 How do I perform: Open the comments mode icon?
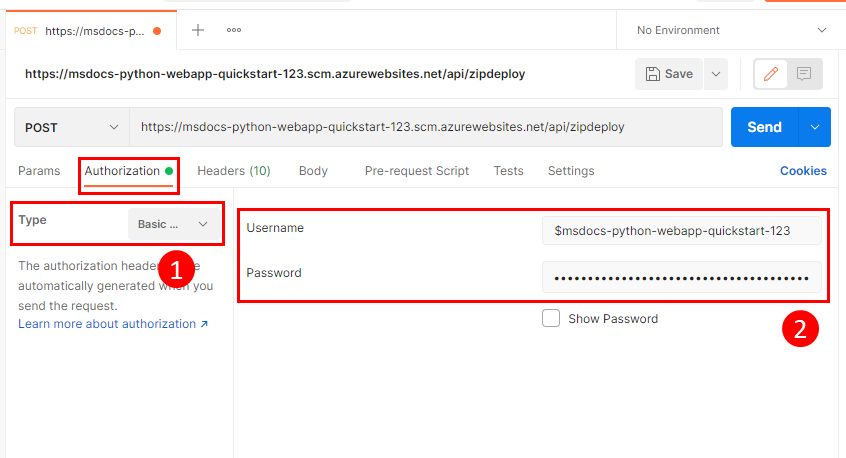coord(803,74)
